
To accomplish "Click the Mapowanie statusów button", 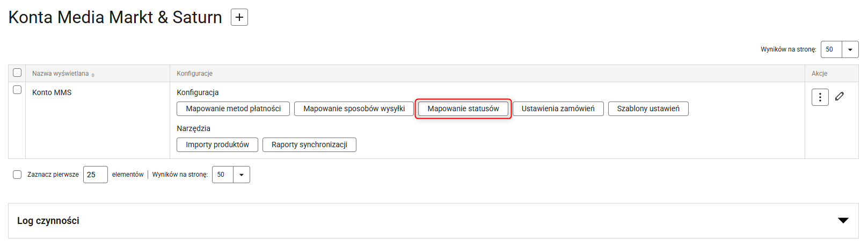I will tap(463, 108).
